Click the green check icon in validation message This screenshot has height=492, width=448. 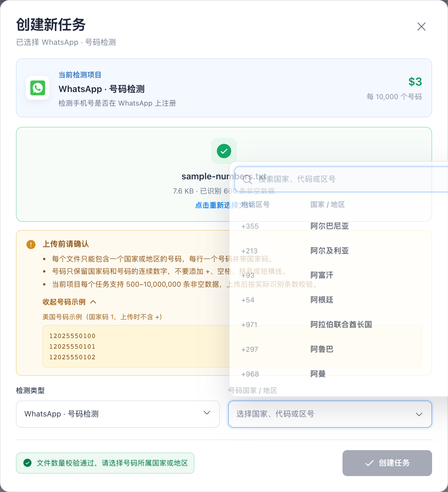pyautogui.click(x=27, y=463)
